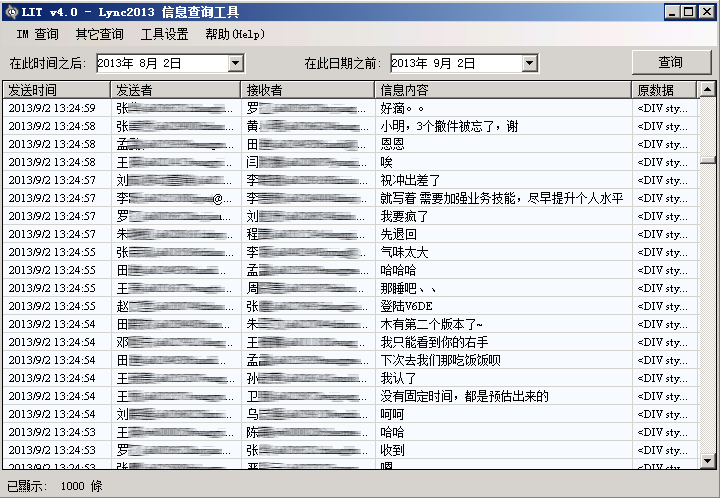Open the 工具设置 menu
Viewport: 720px width, 498px height.
tap(164, 34)
